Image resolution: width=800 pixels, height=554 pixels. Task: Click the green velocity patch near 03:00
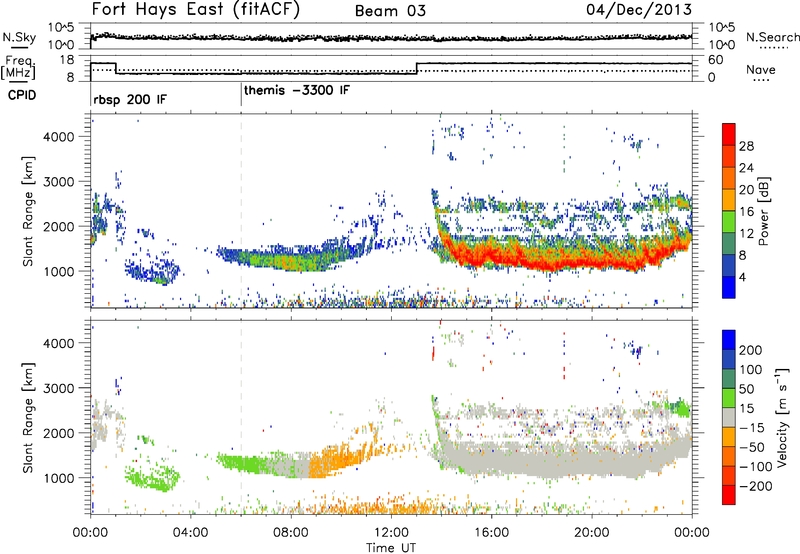[x=152, y=480]
